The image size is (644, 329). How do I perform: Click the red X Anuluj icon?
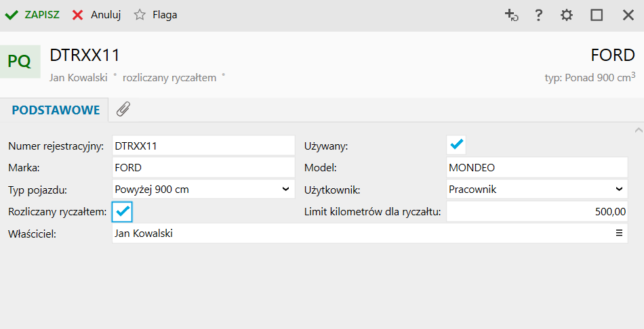click(78, 14)
